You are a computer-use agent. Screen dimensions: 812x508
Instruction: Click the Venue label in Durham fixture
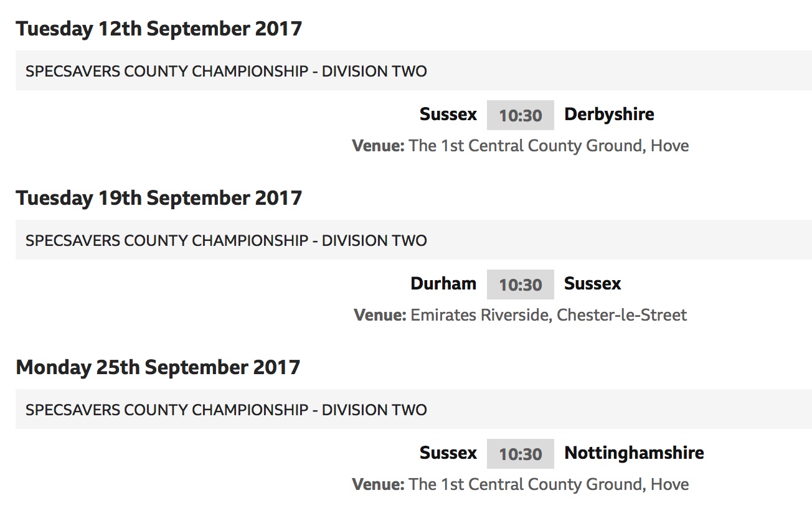[380, 315]
